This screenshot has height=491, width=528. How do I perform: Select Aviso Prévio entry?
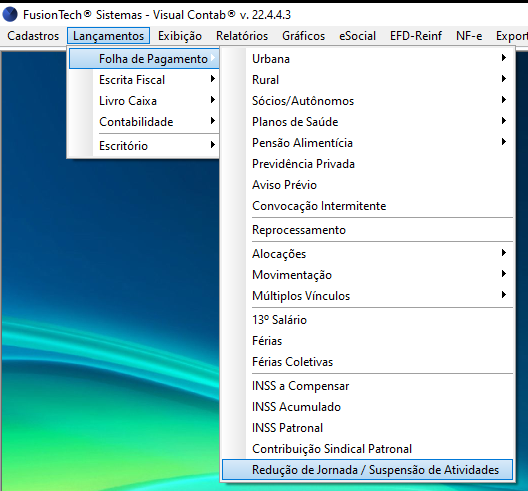(367, 185)
